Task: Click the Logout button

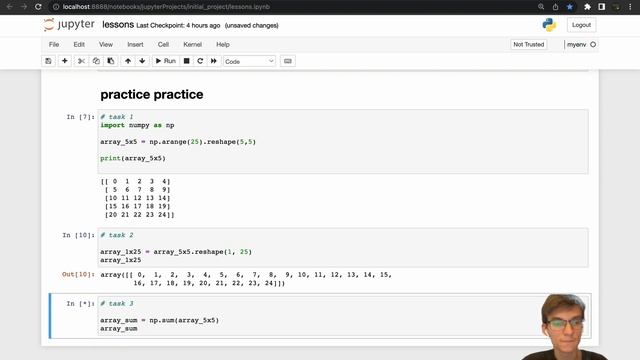Action: point(581,25)
